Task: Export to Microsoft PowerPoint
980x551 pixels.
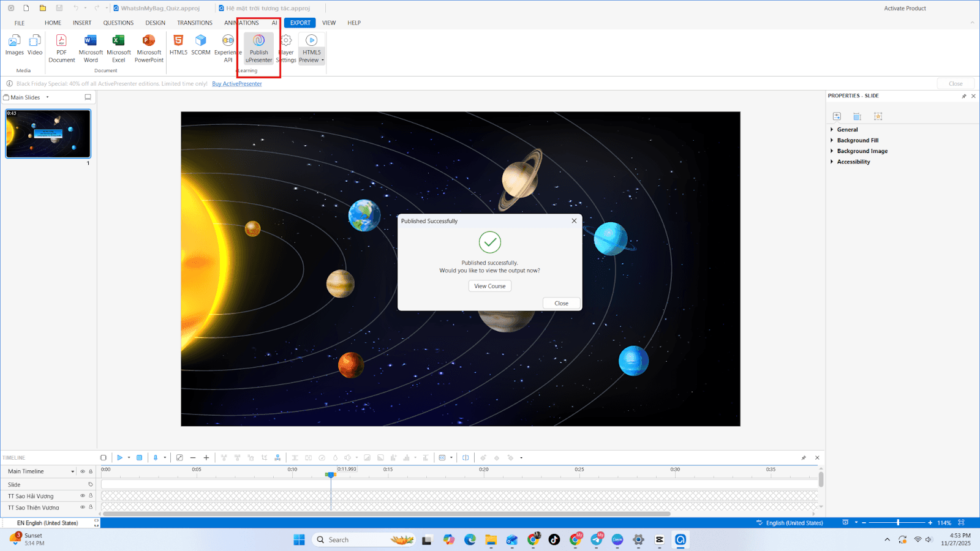Action: point(149,48)
